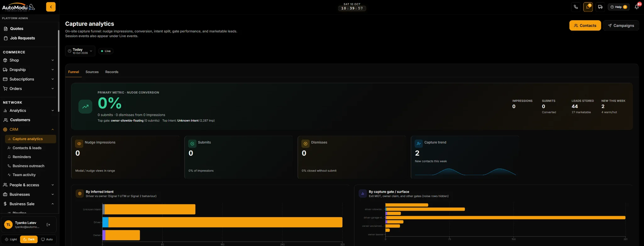The height and width of the screenshot is (246, 644).
Task: Expand People & access in the sidebar
Action: coord(29,185)
